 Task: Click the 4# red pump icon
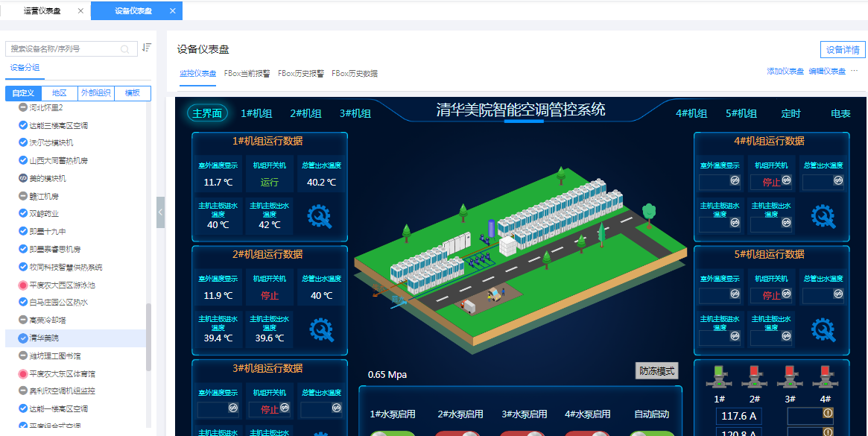tap(825, 377)
